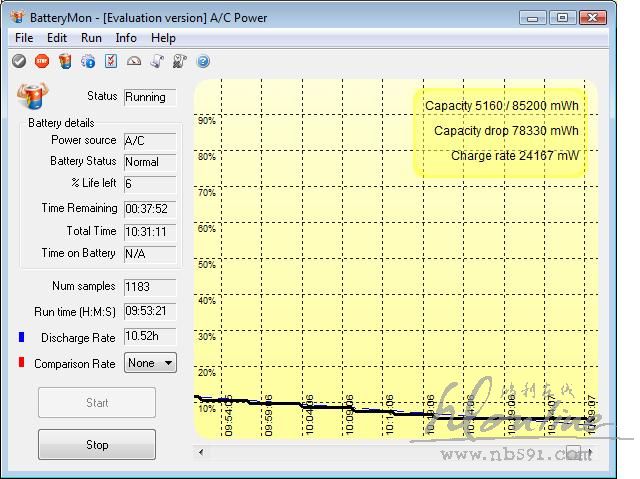Click the blue question mark help icon
Viewport: 640px width, 479px height.
pyautogui.click(x=203, y=61)
